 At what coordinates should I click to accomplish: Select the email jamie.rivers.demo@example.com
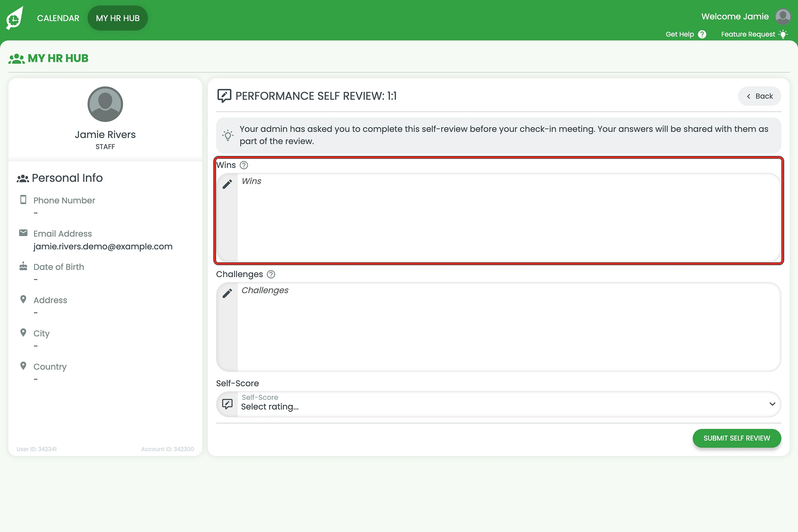point(103,246)
